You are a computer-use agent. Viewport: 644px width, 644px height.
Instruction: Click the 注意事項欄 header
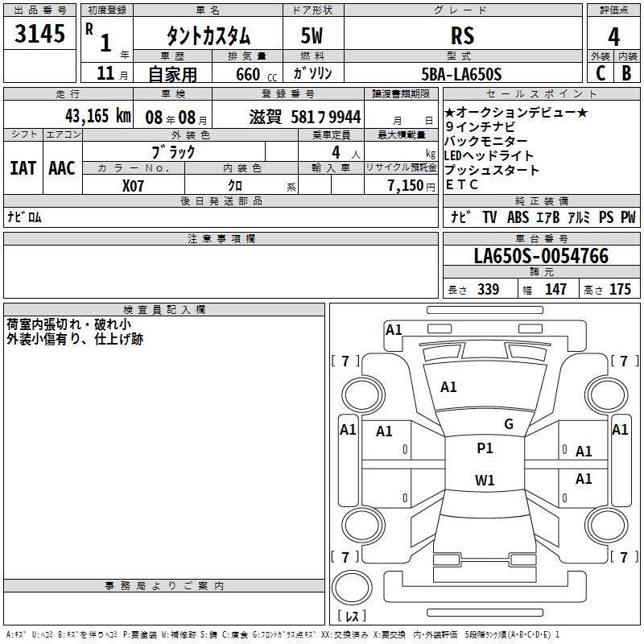tap(221, 238)
